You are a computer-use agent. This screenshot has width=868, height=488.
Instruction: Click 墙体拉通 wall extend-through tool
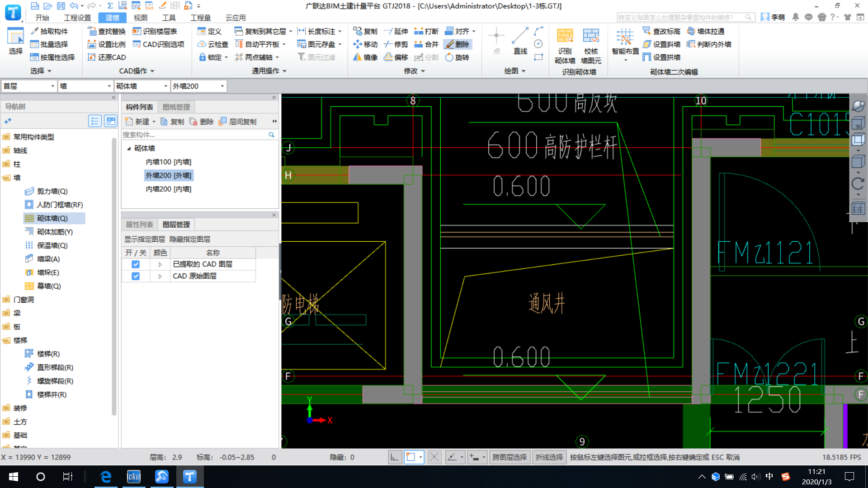706,31
